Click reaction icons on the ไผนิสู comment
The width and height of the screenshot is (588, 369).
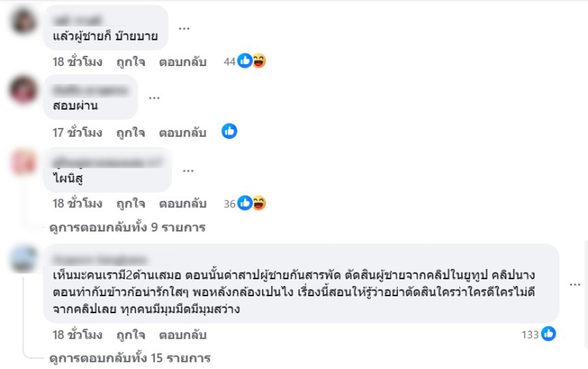[251, 203]
